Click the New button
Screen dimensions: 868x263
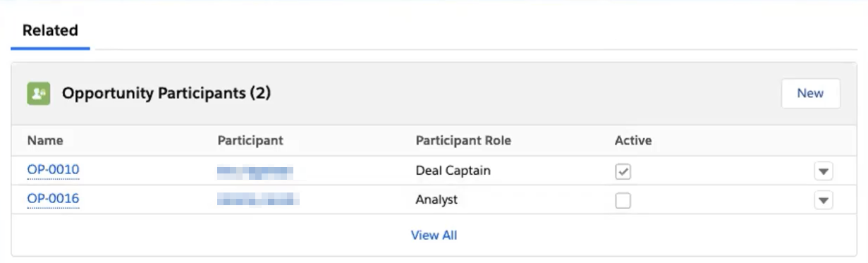coord(810,93)
